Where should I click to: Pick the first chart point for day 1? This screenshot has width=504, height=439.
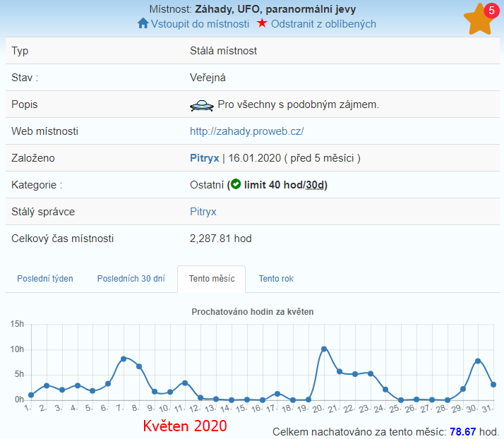tap(31, 395)
